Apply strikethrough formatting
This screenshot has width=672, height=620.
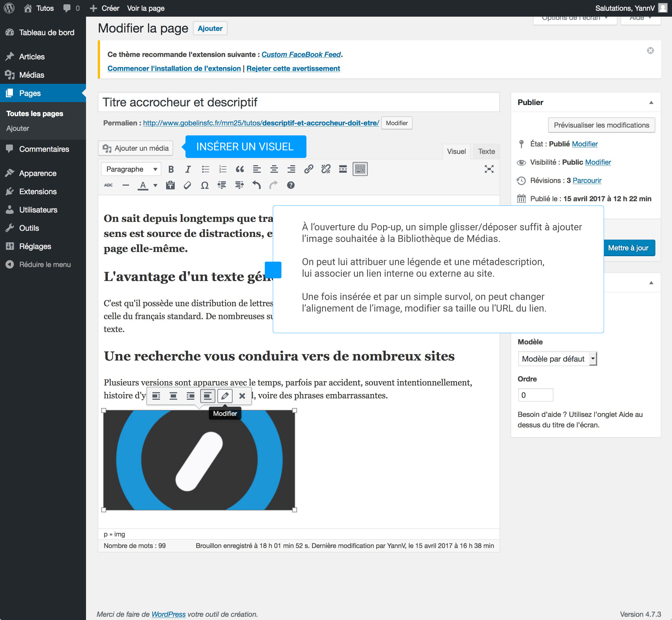[x=108, y=185]
